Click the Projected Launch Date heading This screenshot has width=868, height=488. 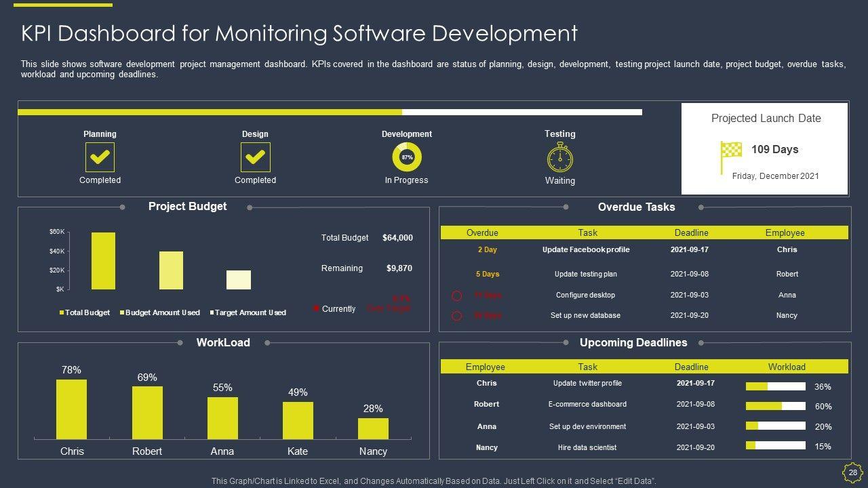coord(766,119)
